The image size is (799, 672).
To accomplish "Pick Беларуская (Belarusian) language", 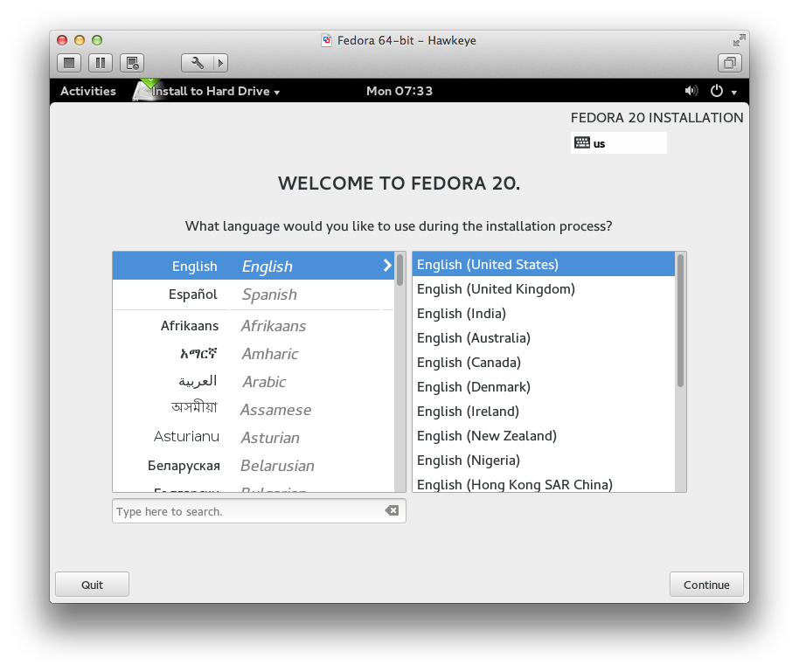I will click(254, 466).
